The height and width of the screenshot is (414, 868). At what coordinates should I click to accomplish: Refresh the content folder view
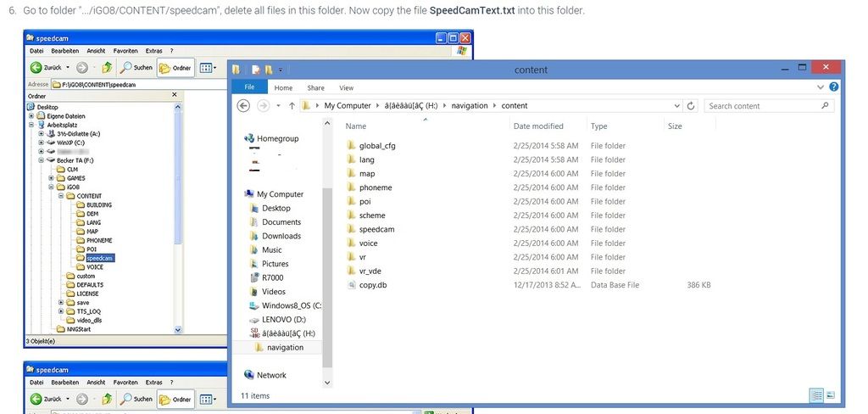point(692,106)
